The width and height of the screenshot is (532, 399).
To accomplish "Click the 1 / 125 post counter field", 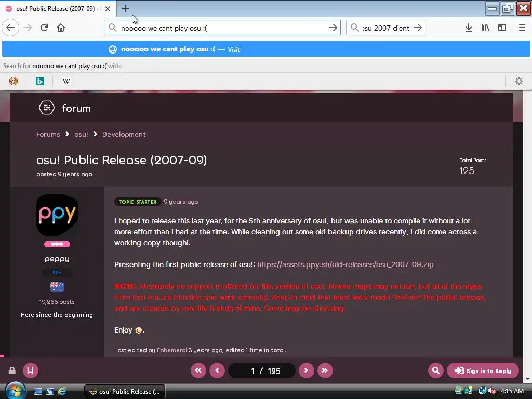I will (262, 370).
